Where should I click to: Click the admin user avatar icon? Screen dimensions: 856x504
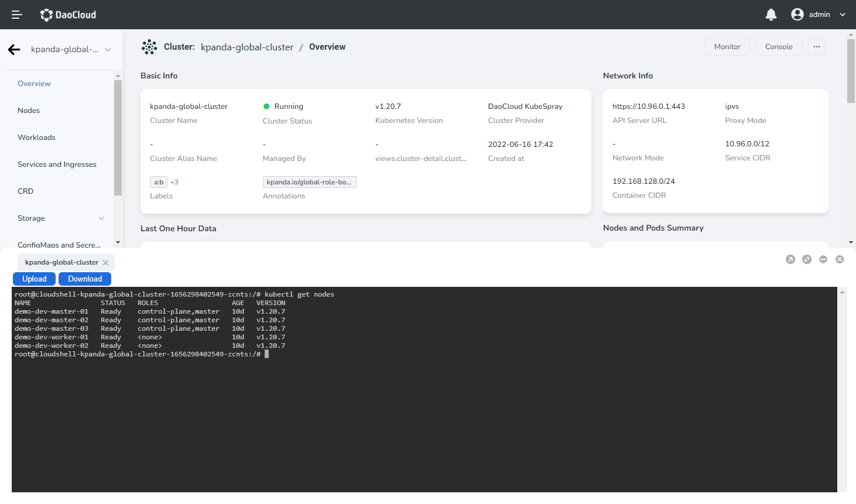point(797,15)
